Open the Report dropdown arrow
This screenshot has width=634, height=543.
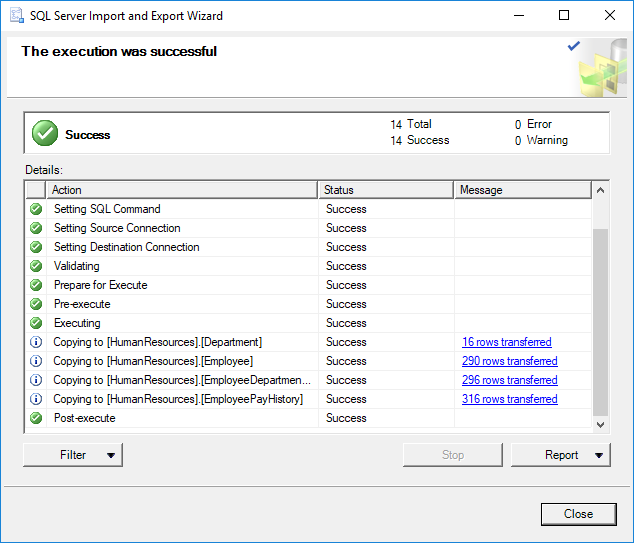599,455
